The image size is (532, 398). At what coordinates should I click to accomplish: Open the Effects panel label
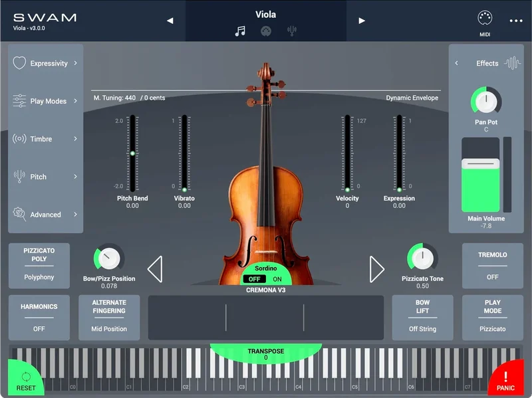(x=487, y=63)
